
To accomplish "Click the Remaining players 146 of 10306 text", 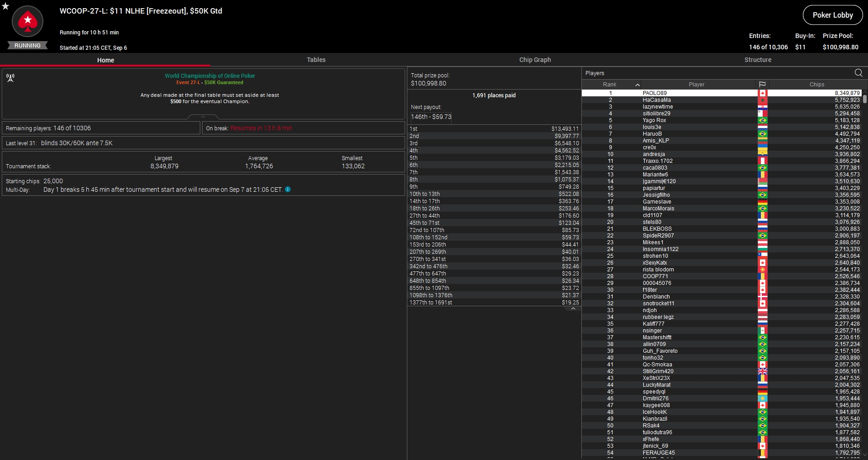I will click(48, 128).
